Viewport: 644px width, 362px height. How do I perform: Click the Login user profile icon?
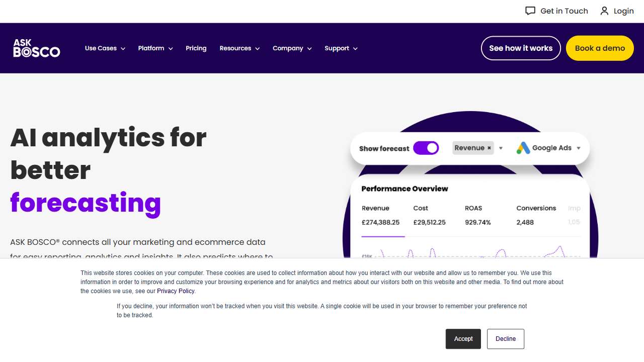point(604,11)
